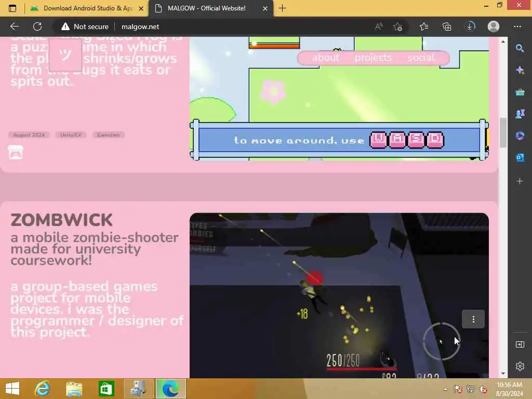
Task: Open sidebar Search icon
Action: tap(520, 48)
